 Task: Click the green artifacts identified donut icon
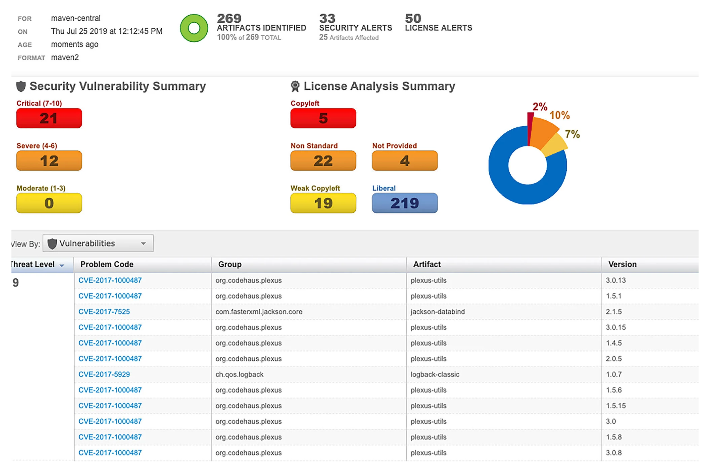point(195,30)
